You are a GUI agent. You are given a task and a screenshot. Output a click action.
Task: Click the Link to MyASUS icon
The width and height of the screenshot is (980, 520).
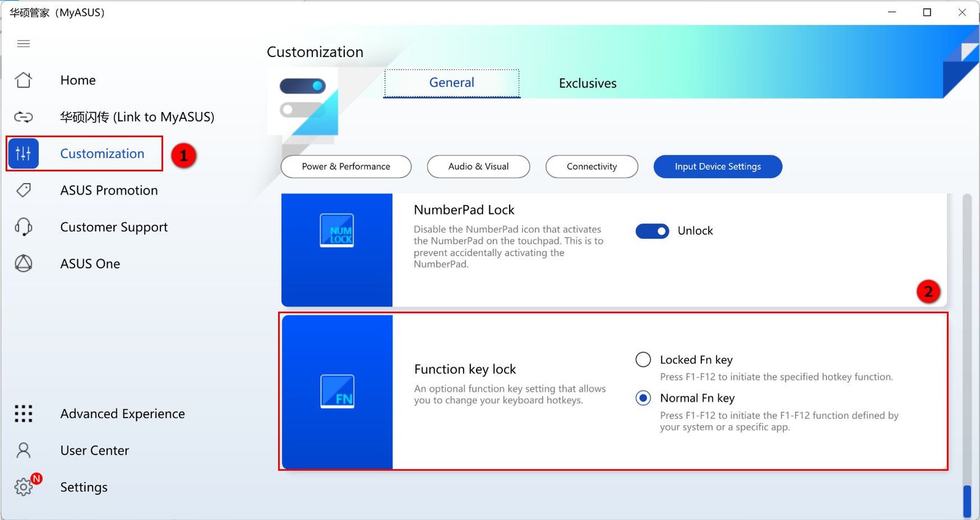click(23, 117)
